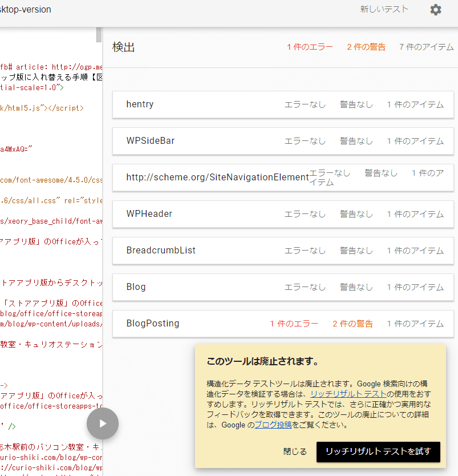Expand the Blog result row
458x476 pixels.
pos(283,287)
